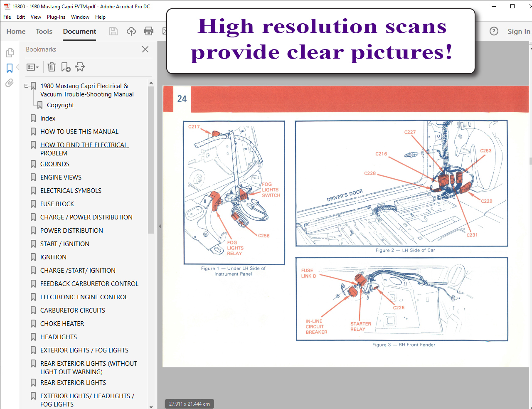Go to the IGNITION bookmark
Image resolution: width=532 pixels, height=409 pixels.
(53, 257)
